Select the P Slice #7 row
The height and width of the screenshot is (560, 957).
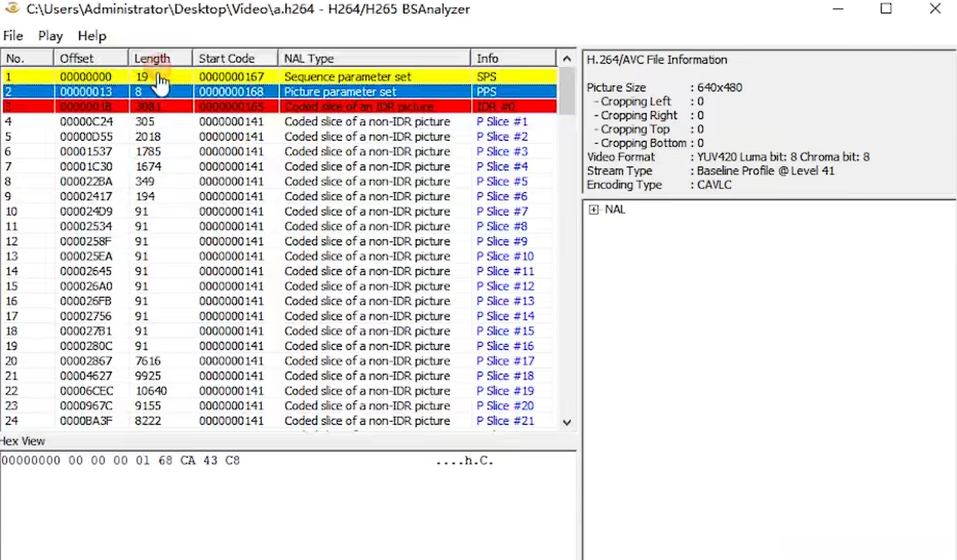coord(279,212)
